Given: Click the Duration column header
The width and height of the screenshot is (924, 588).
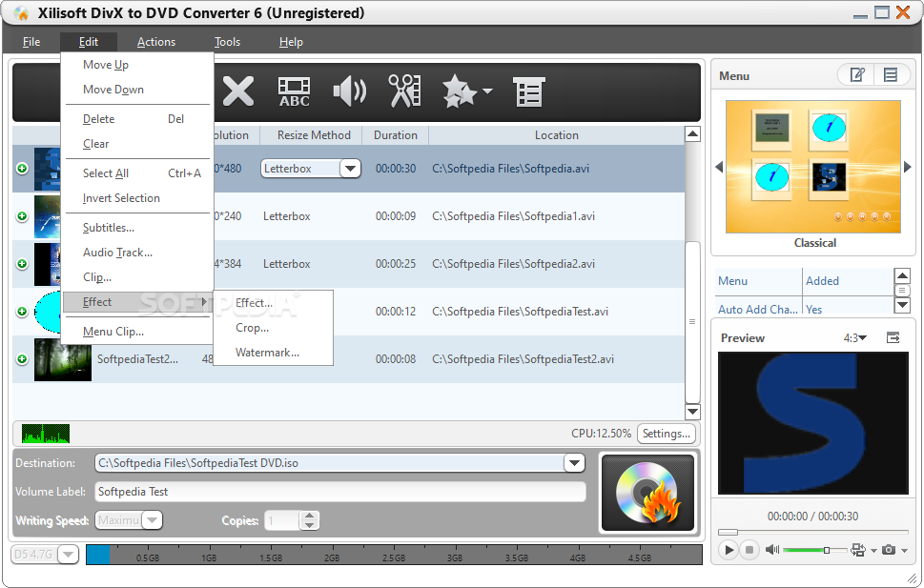Looking at the screenshot, I should [x=396, y=135].
